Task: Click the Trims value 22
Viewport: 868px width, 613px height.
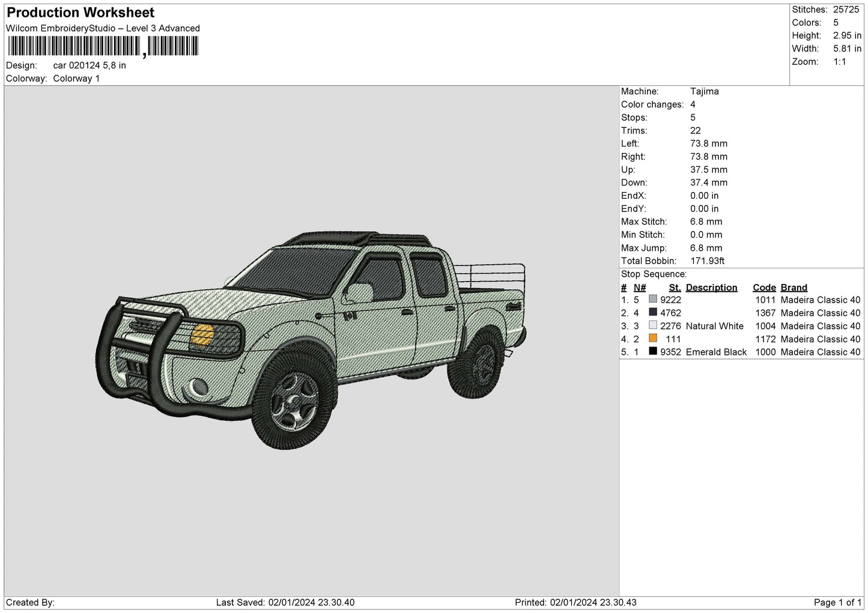Action: (x=695, y=131)
